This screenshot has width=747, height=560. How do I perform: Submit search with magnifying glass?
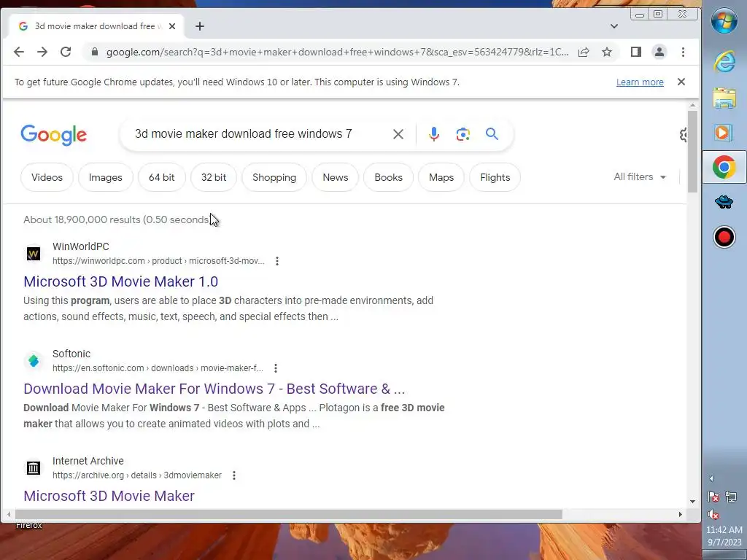[x=492, y=134]
